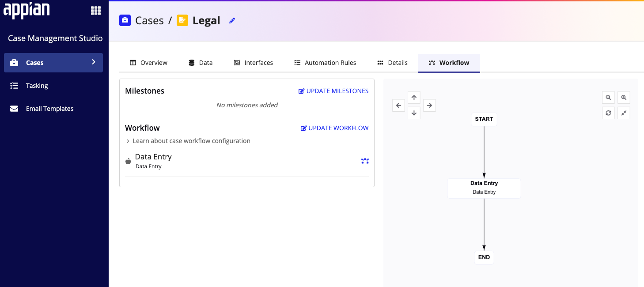Click the UPDATE WORKFLOW link

coord(335,128)
